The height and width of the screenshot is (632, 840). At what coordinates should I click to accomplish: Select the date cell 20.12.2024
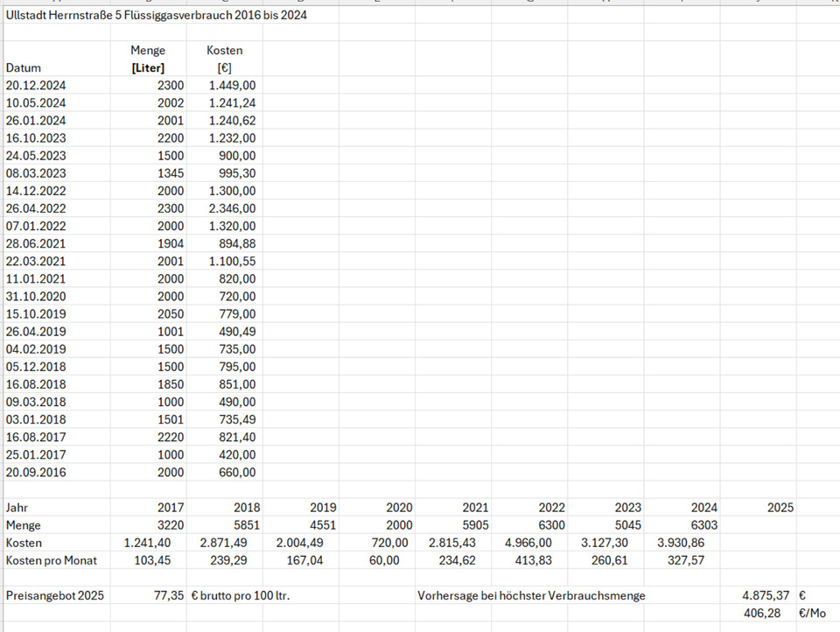[x=36, y=86]
